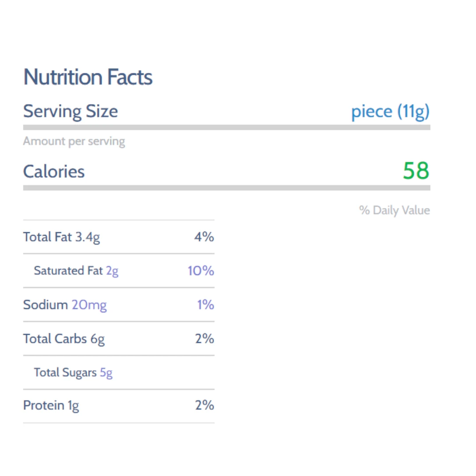This screenshot has width=476, height=476.
Task: Click the green 58 calories value
Action: [416, 171]
